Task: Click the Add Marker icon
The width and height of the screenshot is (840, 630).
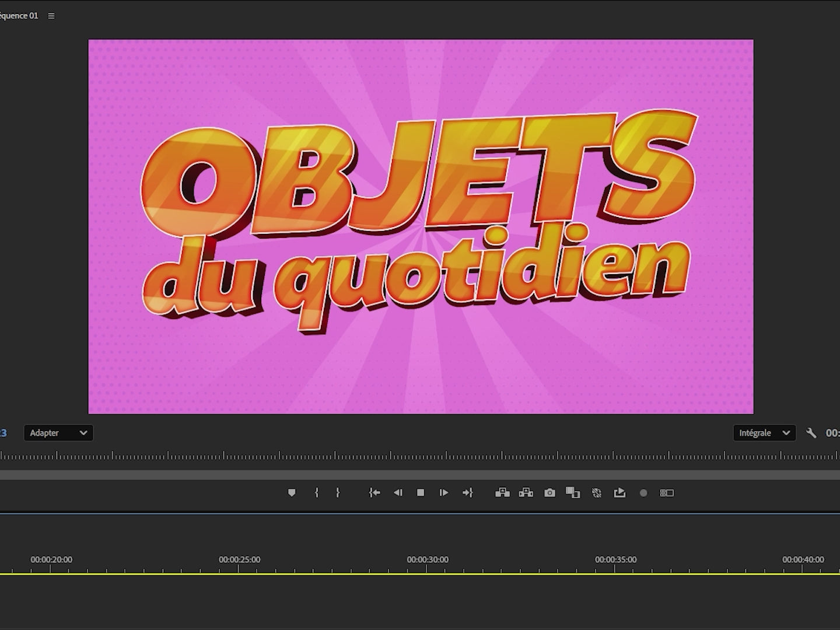Action: [x=292, y=493]
